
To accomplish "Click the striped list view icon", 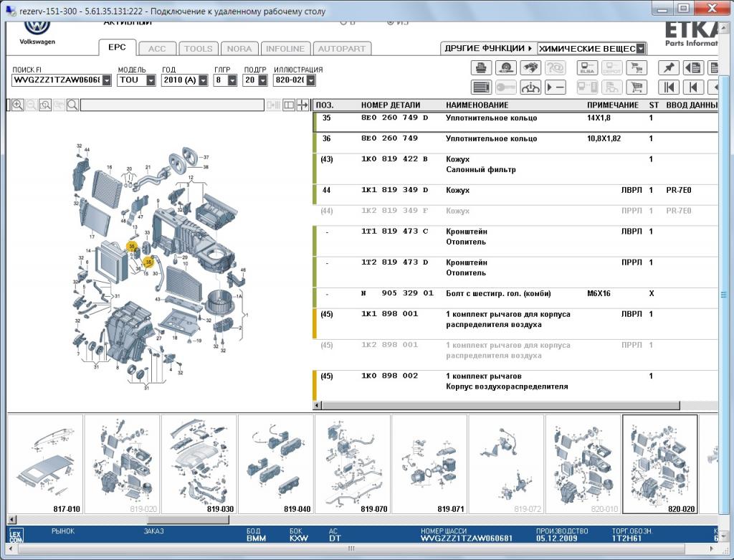I will (x=481, y=87).
